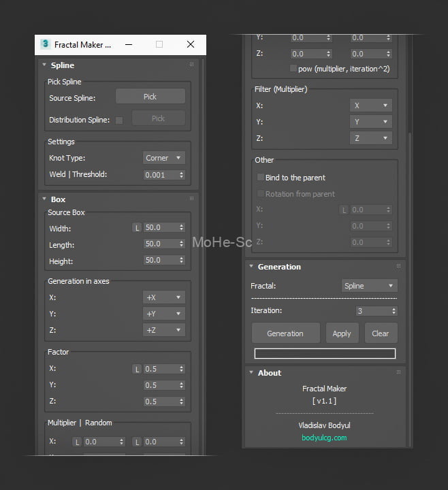Click the Multiplier X lock L icon
This screenshot has width=448, height=490.
pos(77,442)
